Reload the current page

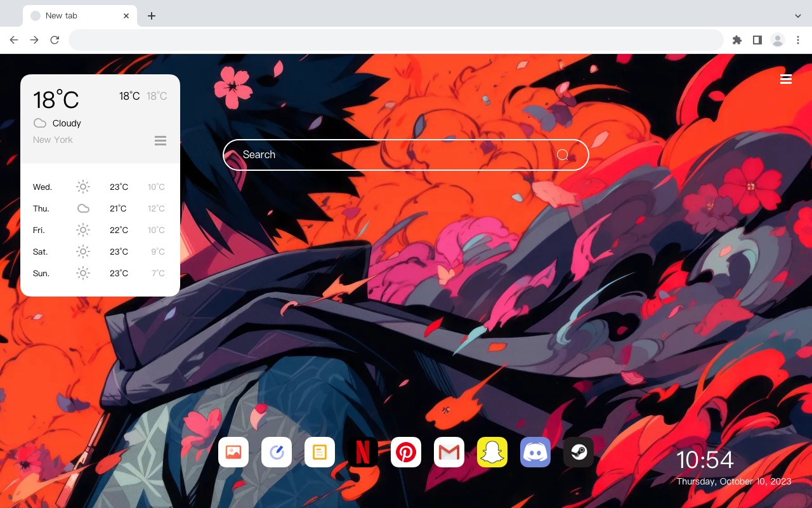[55, 40]
